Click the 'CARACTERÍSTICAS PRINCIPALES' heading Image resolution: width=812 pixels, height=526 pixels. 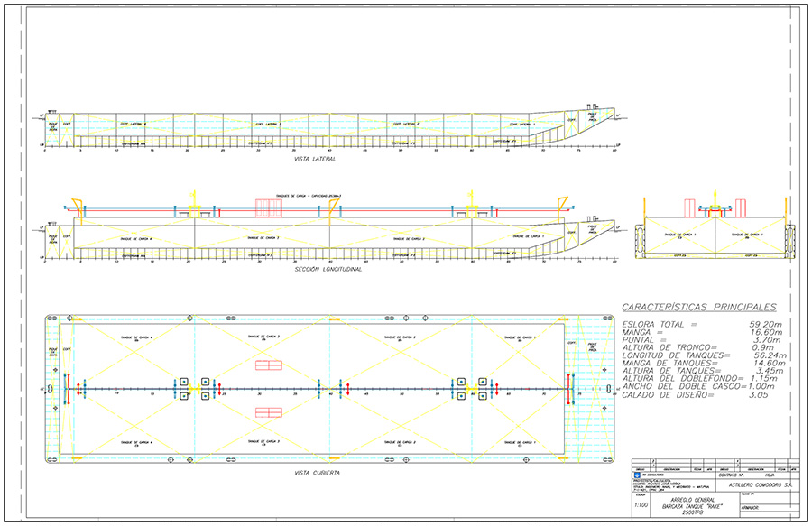pos(694,307)
